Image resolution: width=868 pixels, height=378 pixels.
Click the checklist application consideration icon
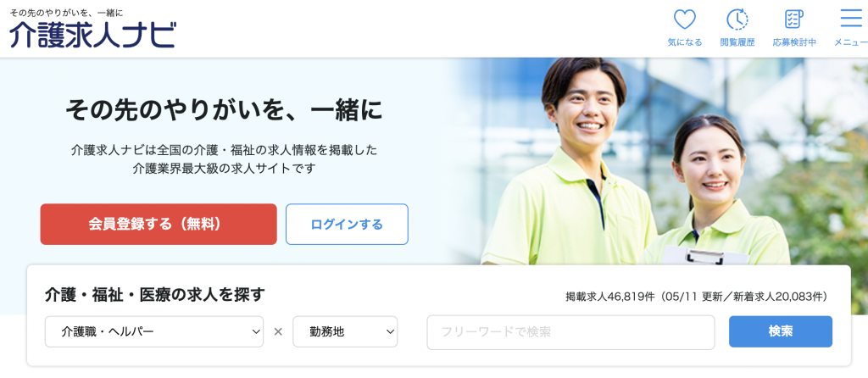click(794, 19)
